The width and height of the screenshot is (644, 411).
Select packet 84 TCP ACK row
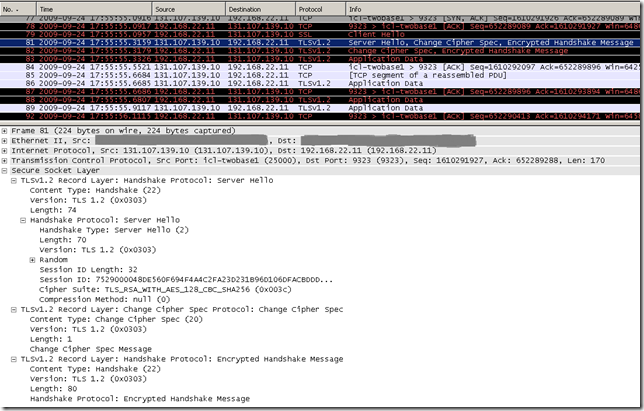click(320, 67)
